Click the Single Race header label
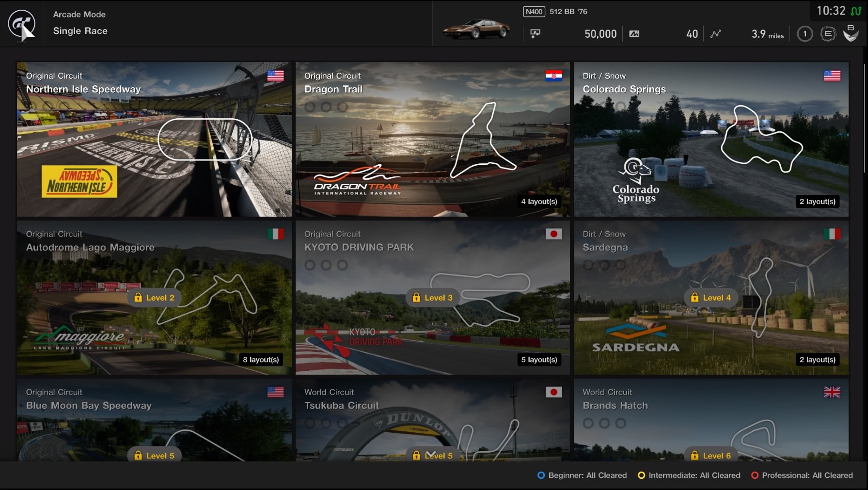868x490 pixels. click(80, 31)
